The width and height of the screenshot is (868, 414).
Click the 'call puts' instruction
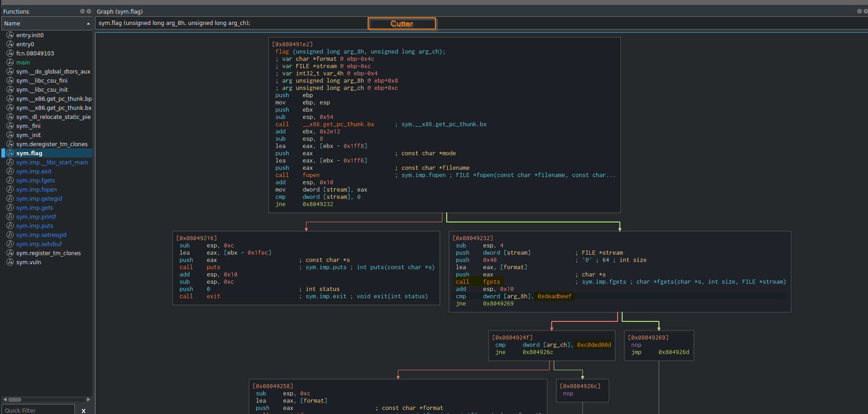(200, 267)
